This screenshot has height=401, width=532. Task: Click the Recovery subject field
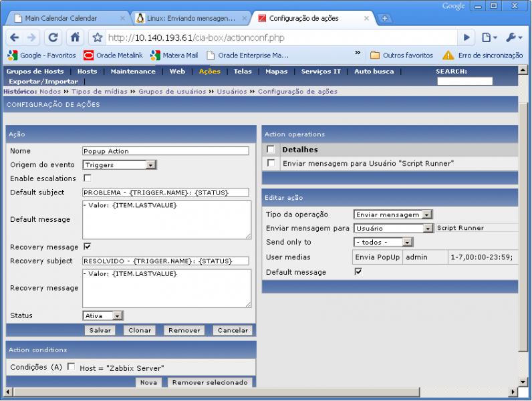click(166, 261)
